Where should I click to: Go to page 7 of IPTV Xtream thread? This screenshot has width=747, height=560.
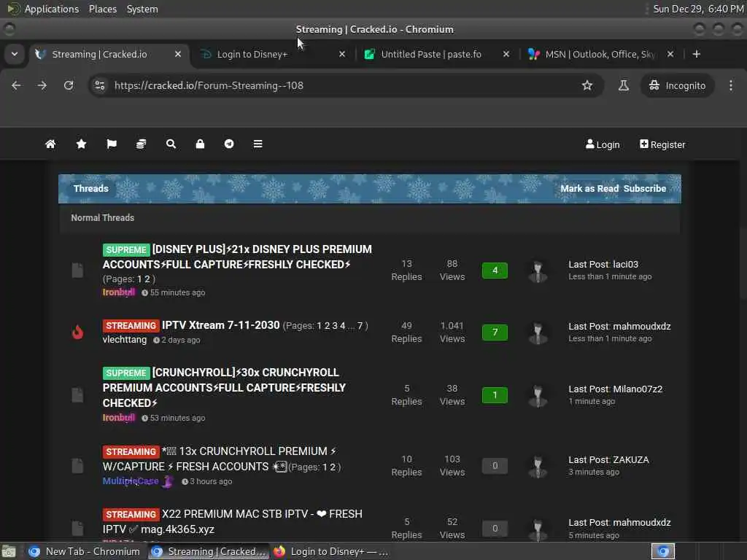tap(360, 326)
